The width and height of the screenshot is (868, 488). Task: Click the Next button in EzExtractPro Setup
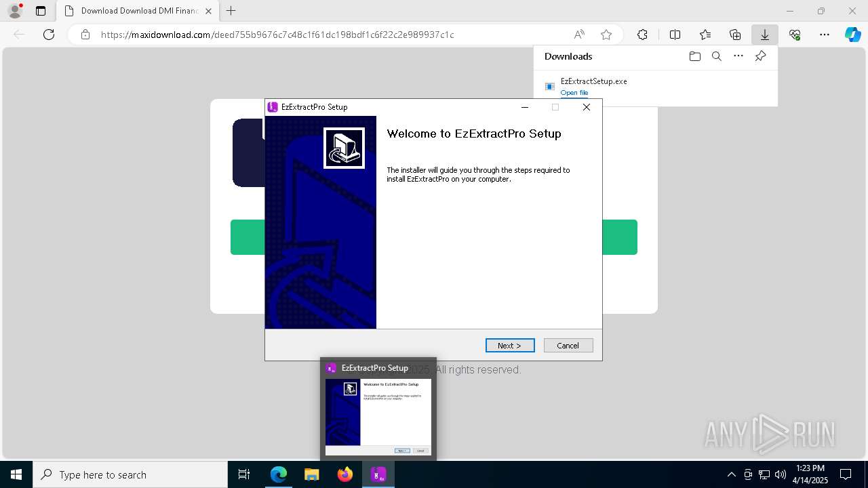tap(510, 346)
